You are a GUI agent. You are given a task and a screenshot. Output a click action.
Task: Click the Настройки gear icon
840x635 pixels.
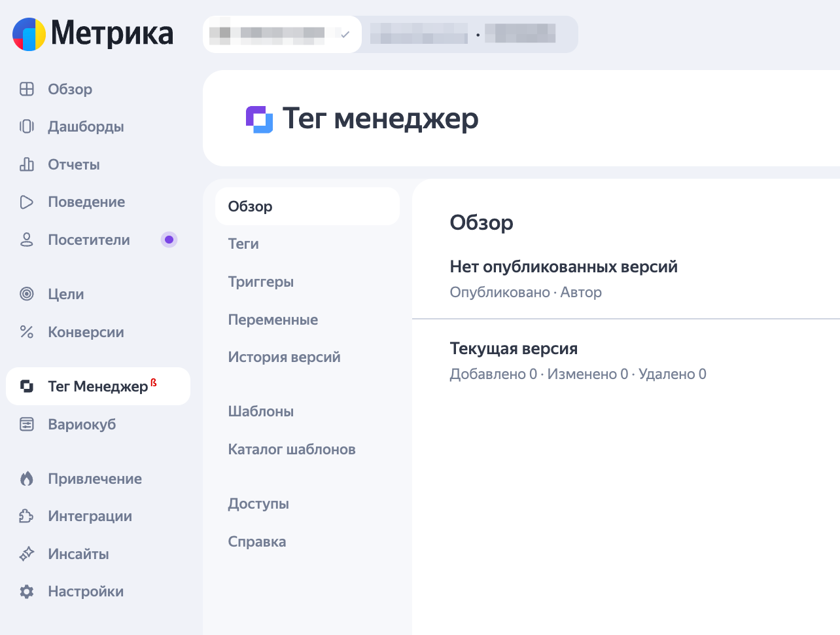point(27,592)
